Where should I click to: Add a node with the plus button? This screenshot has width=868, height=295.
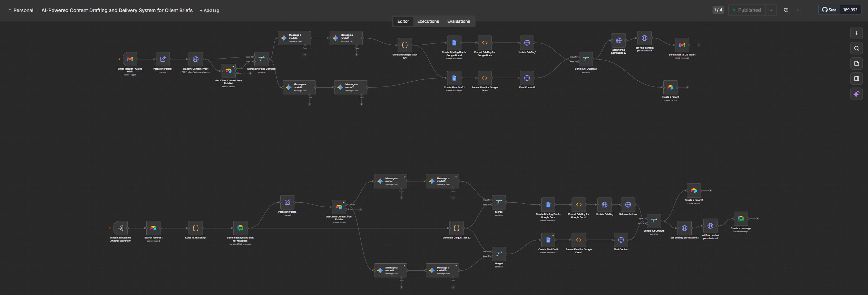pos(856,33)
